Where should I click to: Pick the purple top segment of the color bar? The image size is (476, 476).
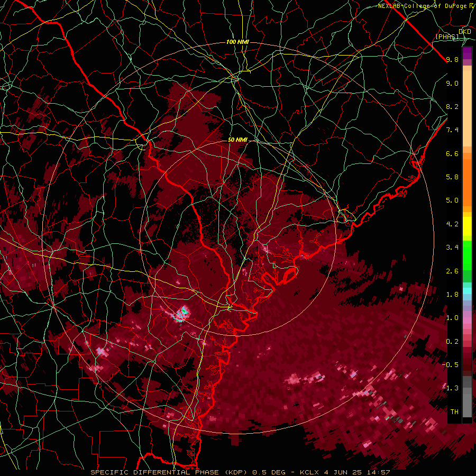coord(467,53)
